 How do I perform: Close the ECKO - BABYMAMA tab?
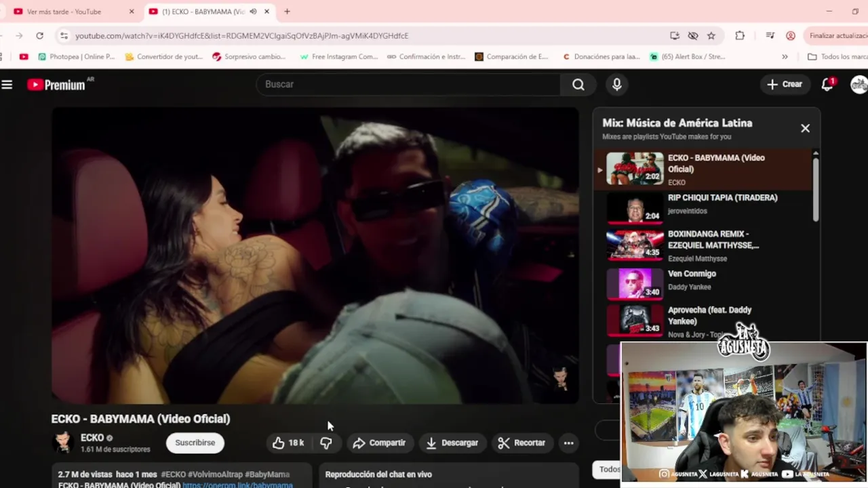pos(267,12)
